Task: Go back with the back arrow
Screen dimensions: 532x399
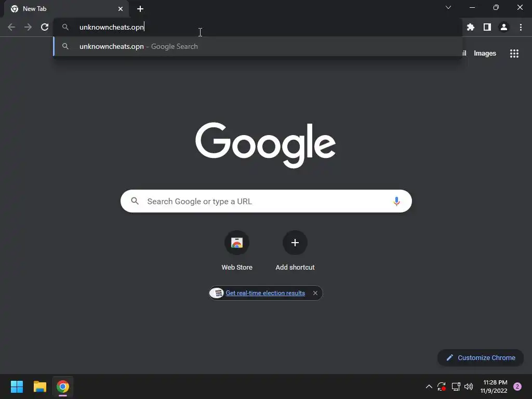Action: 11,27
